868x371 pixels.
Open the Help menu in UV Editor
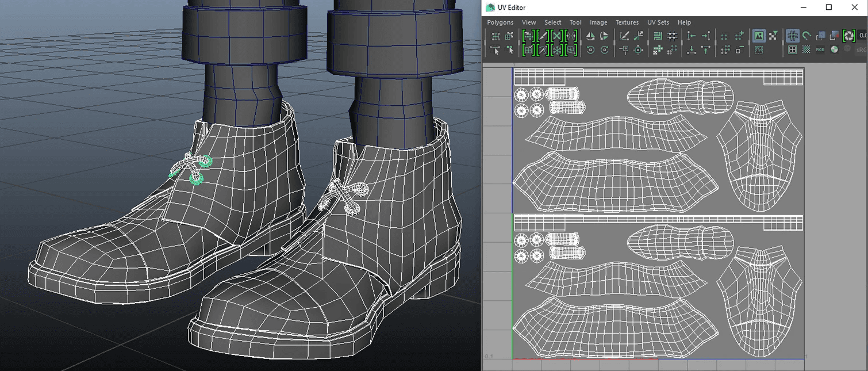pyautogui.click(x=684, y=22)
